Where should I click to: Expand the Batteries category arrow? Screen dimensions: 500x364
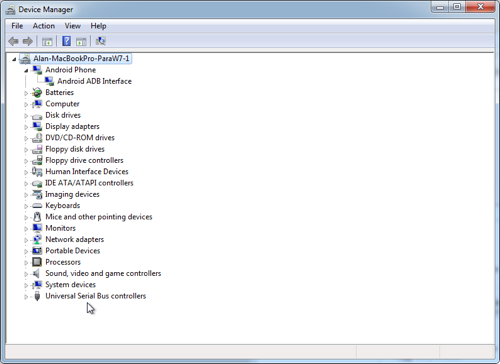point(26,93)
